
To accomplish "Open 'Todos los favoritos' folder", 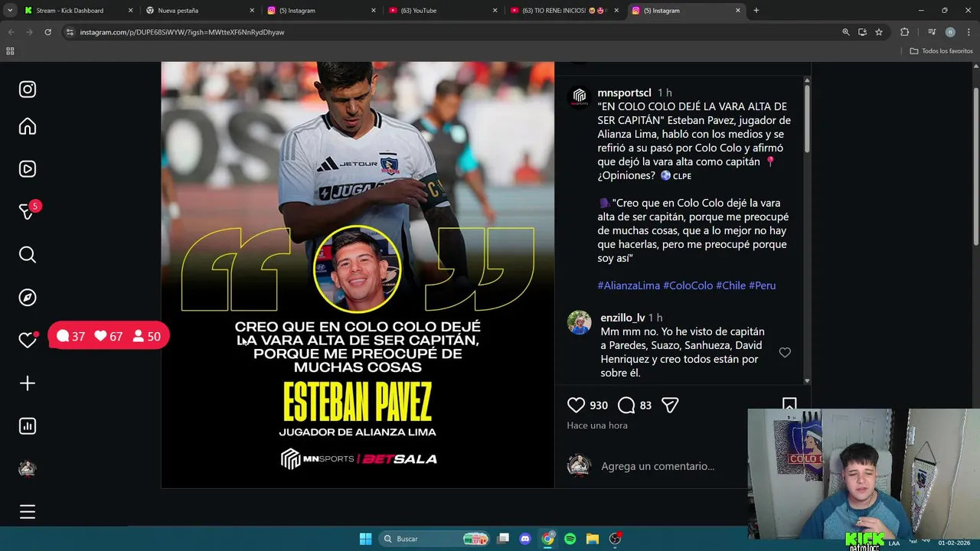I will coord(941,51).
